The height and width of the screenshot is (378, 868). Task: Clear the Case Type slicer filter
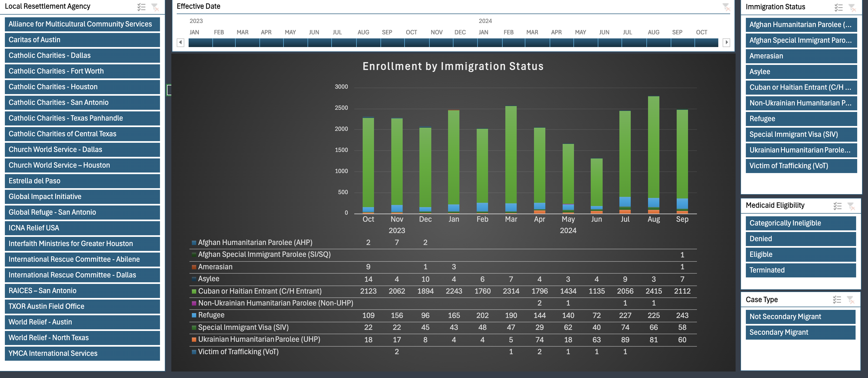[851, 299]
